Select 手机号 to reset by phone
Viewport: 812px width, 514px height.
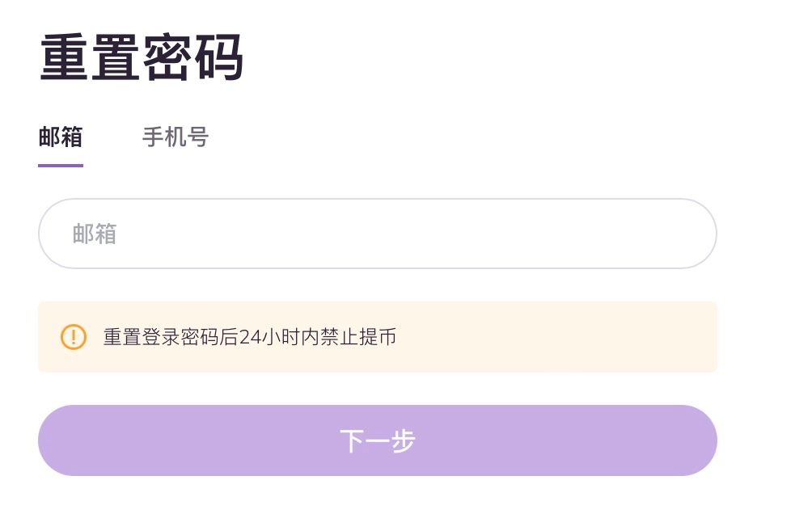176,137
